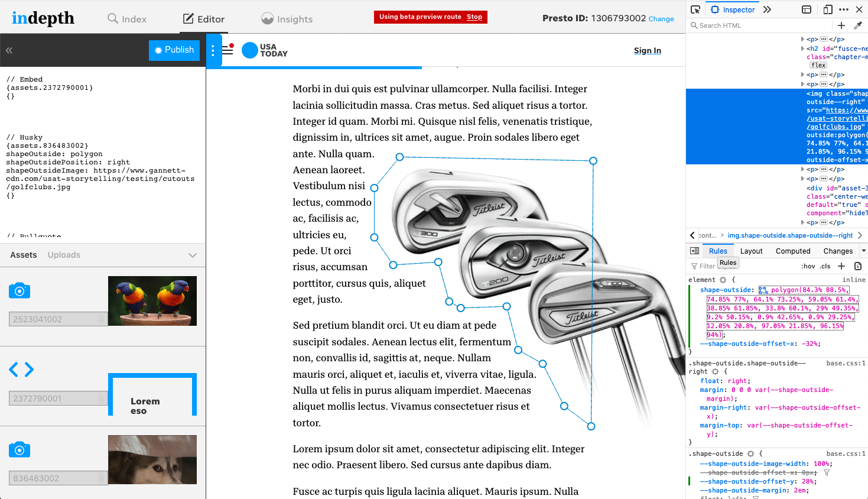Screen dimensions: 868x499
Task: Click the eyedropper color picker icon
Action: pos(858,25)
